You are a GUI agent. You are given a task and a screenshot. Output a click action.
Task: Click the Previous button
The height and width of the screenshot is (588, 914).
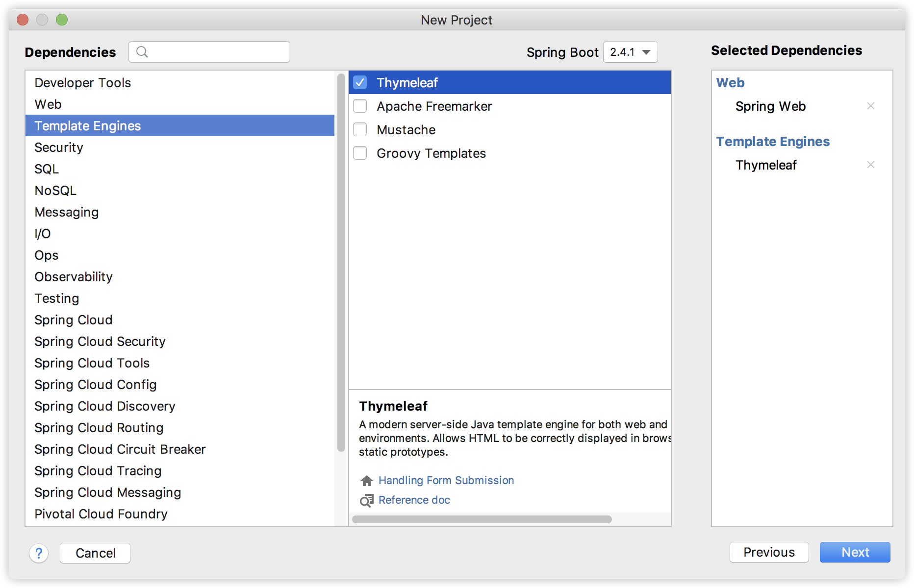tap(769, 552)
